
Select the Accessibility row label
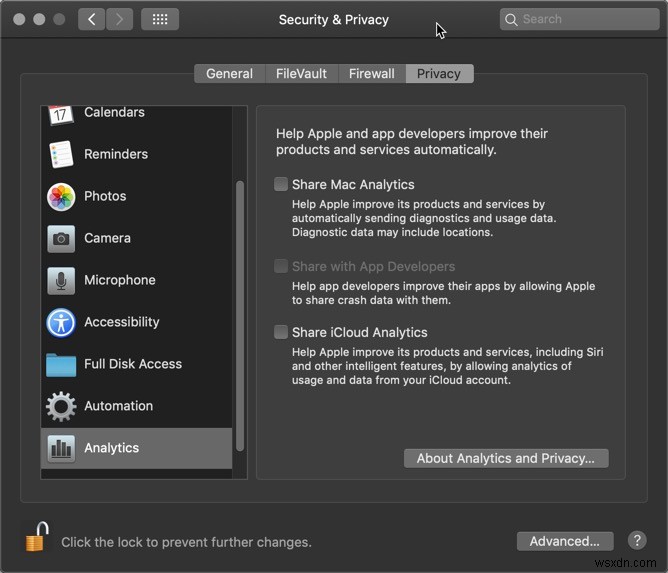click(x=122, y=322)
